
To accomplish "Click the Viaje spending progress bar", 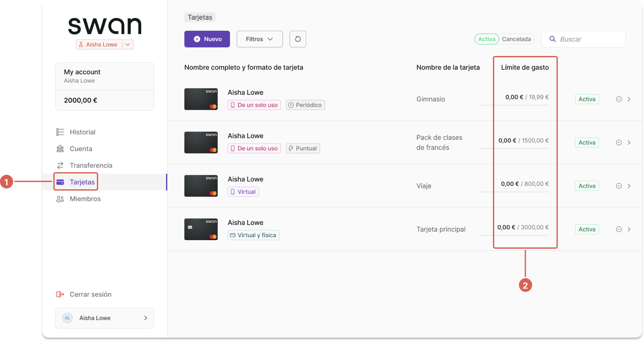I will [514, 192].
